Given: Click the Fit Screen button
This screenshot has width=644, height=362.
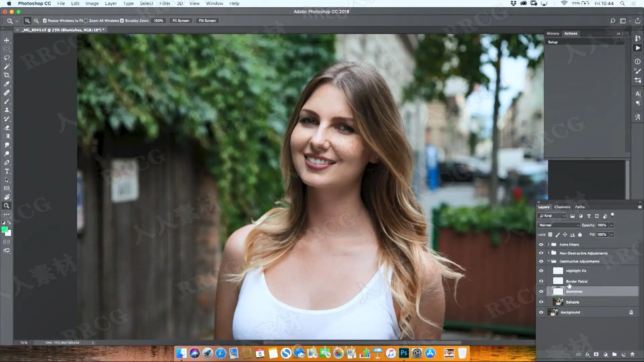Looking at the screenshot, I should coord(180,21).
